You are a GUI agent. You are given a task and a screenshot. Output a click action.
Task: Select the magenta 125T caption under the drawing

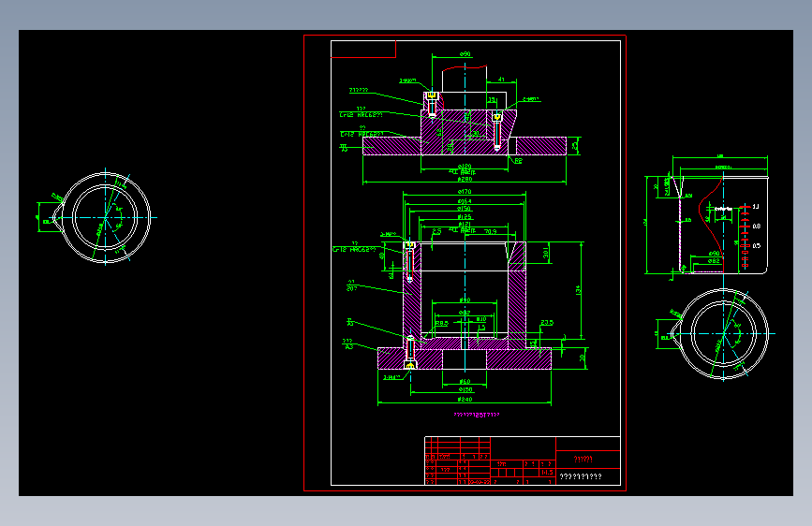point(477,415)
